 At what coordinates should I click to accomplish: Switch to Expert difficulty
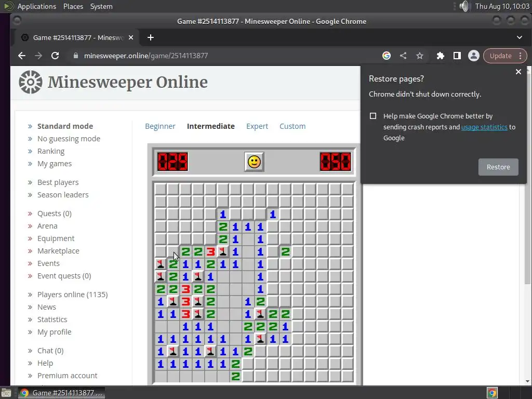pos(257,126)
